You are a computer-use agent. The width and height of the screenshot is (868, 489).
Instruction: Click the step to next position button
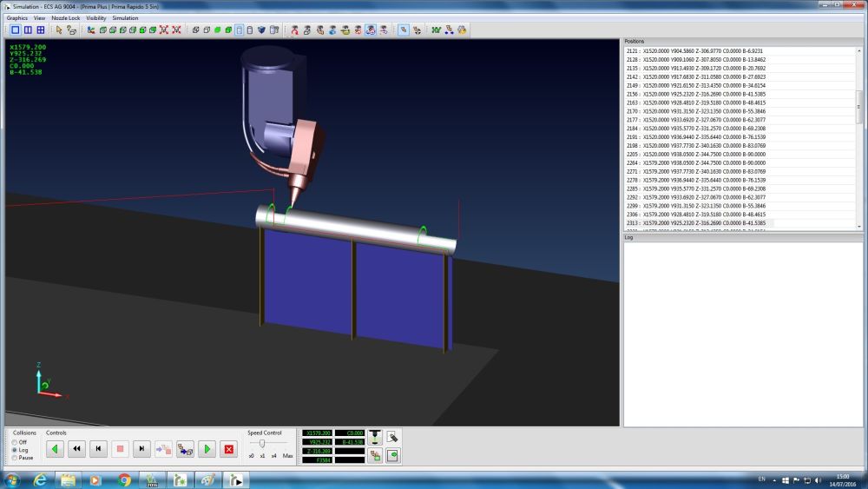142,449
